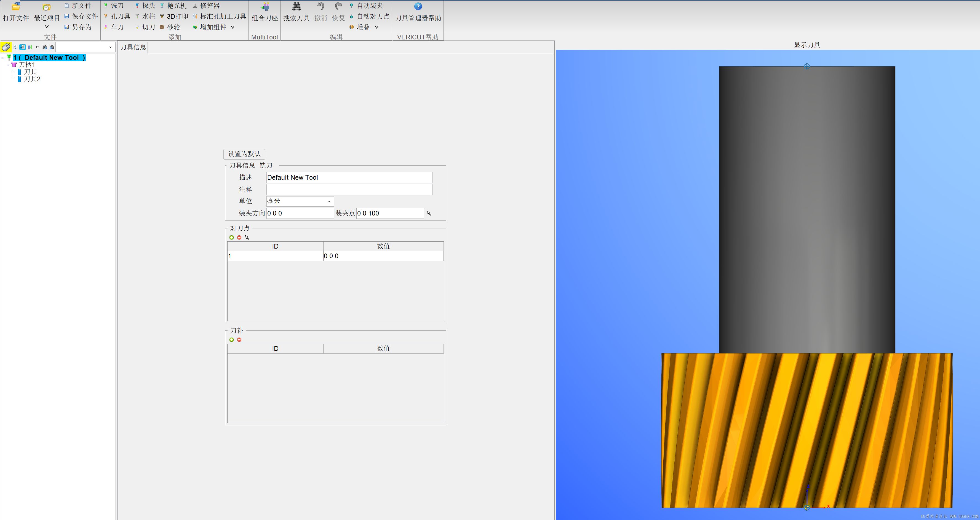Click the 对刀点 ID column header
The width and height of the screenshot is (980, 520).
point(276,246)
